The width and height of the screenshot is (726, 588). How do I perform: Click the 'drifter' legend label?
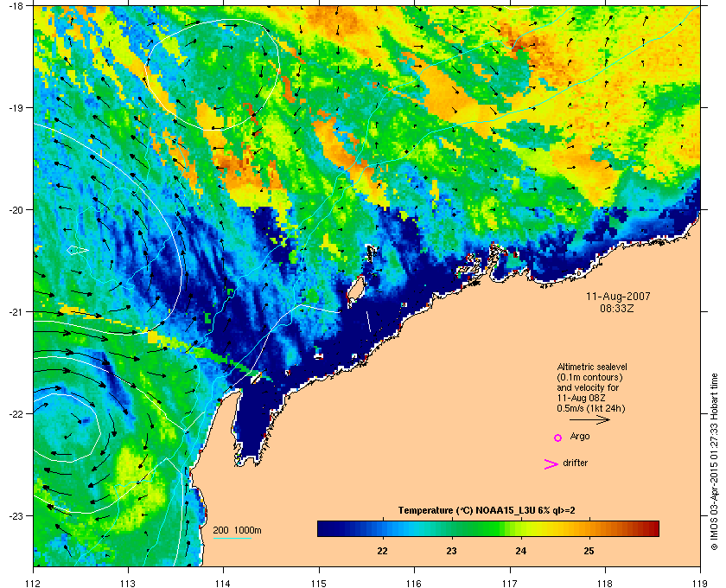point(575,463)
